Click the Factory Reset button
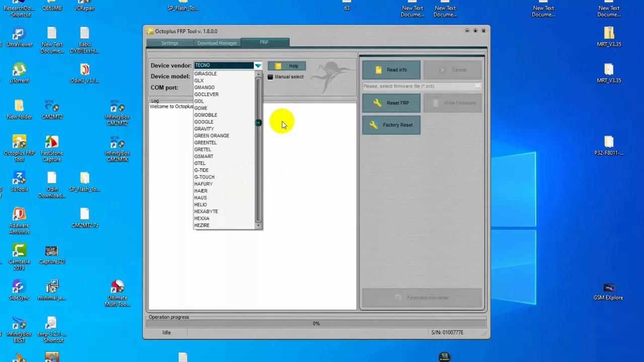The image size is (644, 362). click(x=391, y=125)
